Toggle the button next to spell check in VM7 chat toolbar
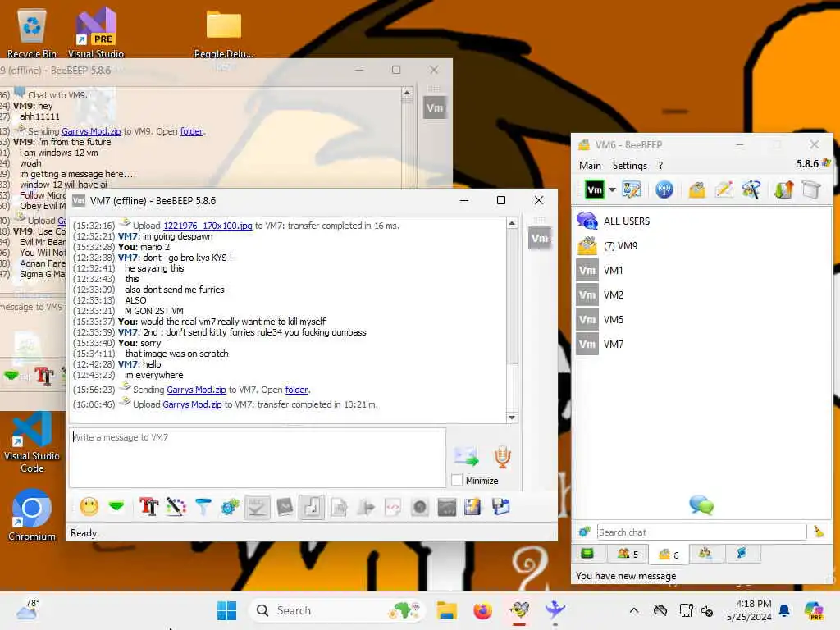 [285, 506]
